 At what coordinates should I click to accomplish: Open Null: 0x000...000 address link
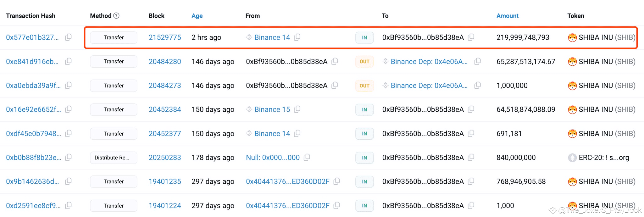coord(273,157)
